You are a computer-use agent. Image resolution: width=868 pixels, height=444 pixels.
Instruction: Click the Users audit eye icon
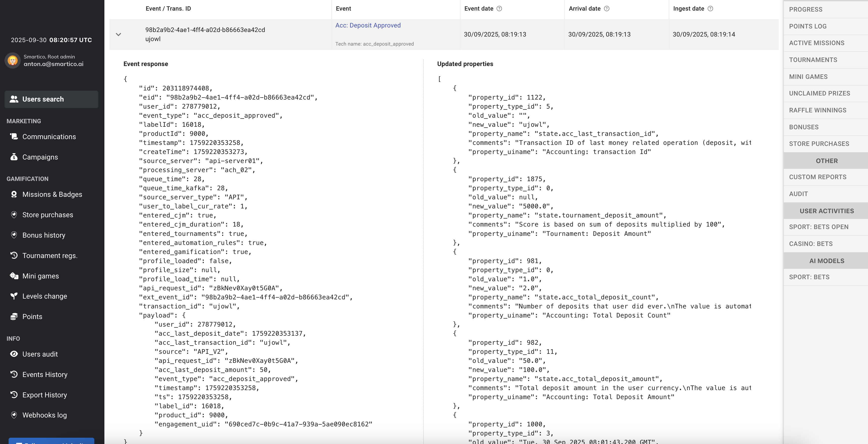14,354
